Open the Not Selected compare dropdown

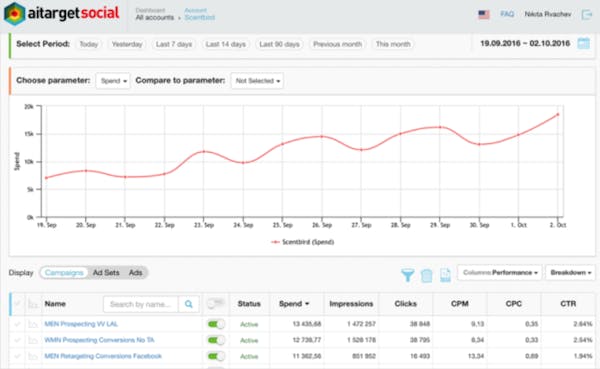(257, 81)
